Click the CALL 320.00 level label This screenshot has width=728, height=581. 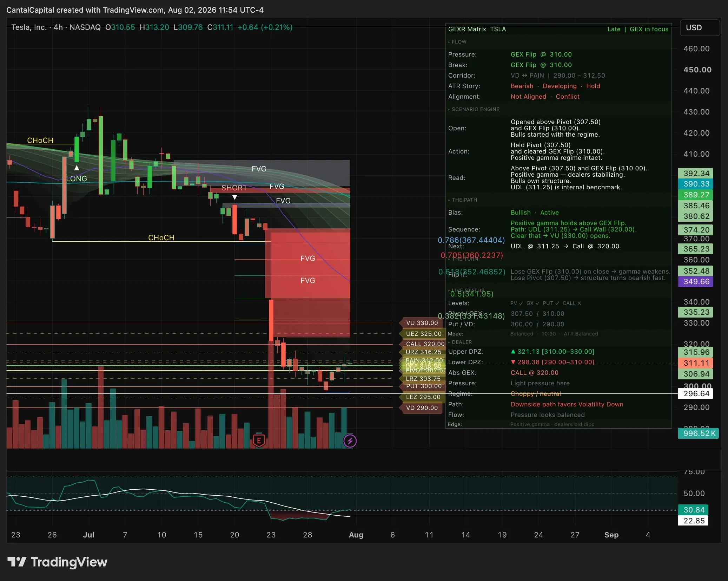tap(425, 344)
